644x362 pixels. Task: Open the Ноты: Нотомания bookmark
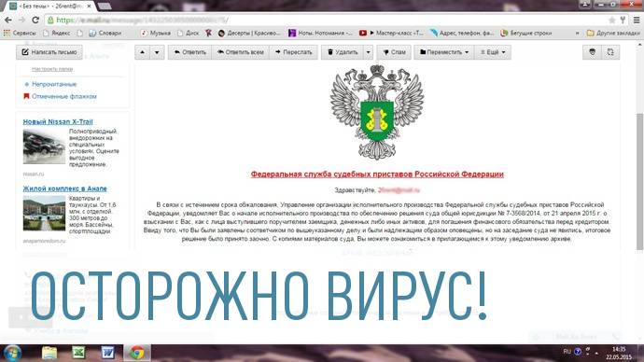click(320, 33)
